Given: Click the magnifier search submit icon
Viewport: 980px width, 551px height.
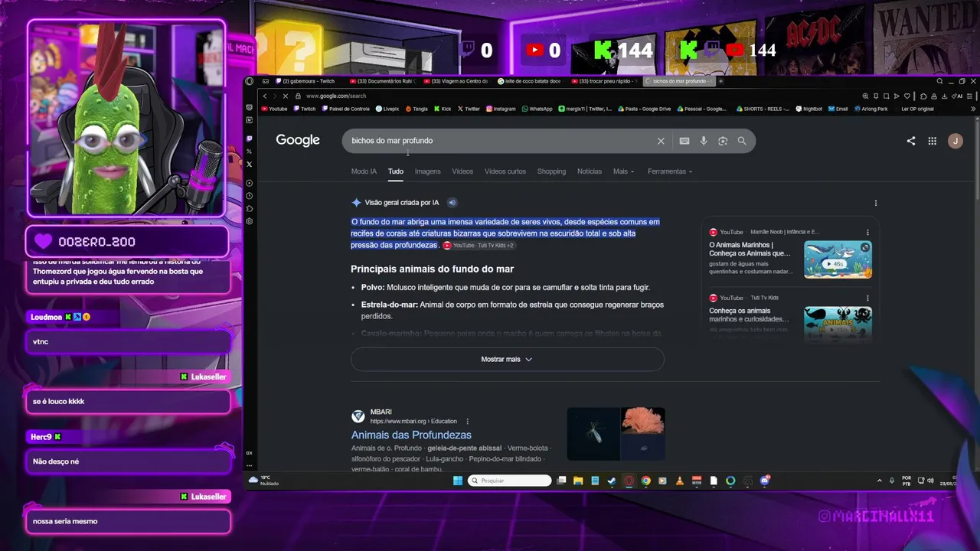Looking at the screenshot, I should pyautogui.click(x=742, y=141).
